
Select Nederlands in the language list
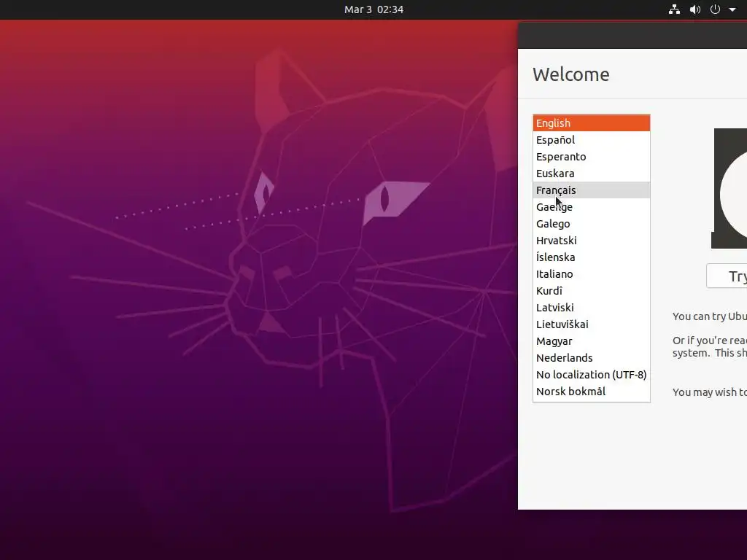coord(591,357)
